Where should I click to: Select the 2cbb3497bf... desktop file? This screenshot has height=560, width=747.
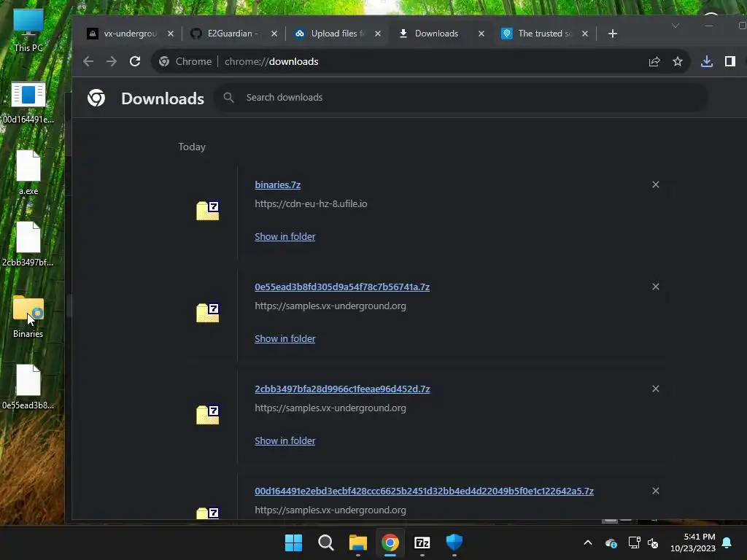pyautogui.click(x=28, y=244)
